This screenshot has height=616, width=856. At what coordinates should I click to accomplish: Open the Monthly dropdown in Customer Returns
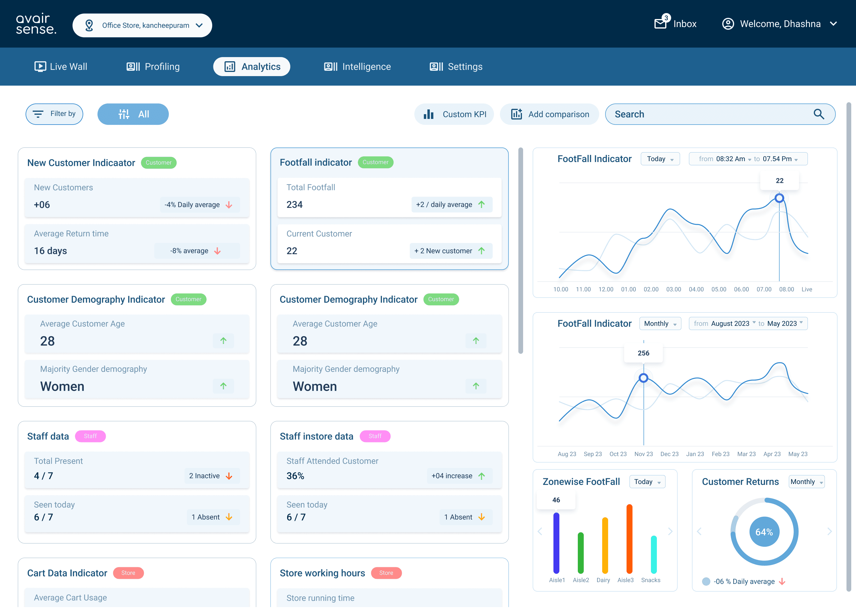(x=806, y=482)
